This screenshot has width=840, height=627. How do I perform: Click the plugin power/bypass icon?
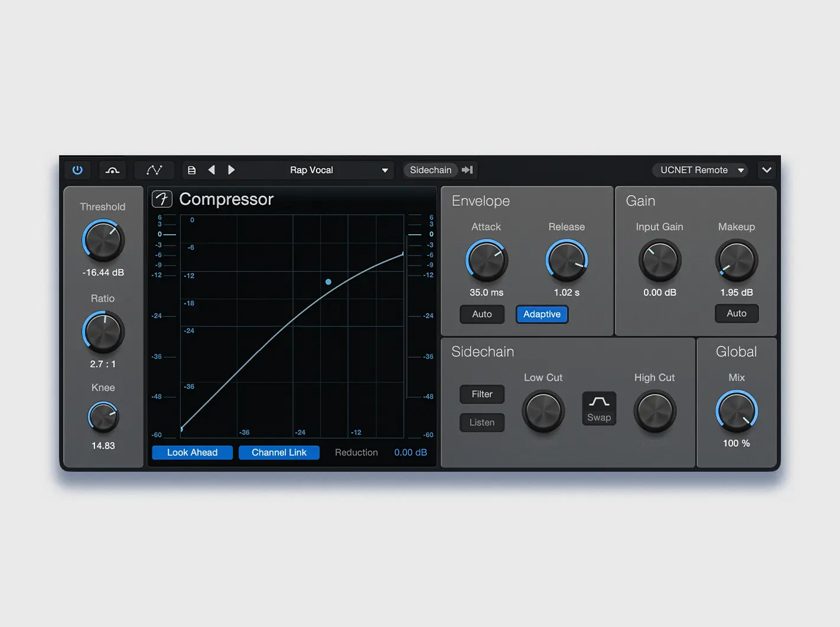tap(77, 170)
